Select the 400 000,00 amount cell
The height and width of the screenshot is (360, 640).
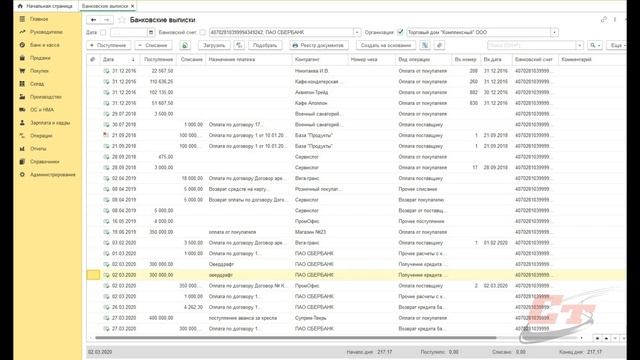159,318
